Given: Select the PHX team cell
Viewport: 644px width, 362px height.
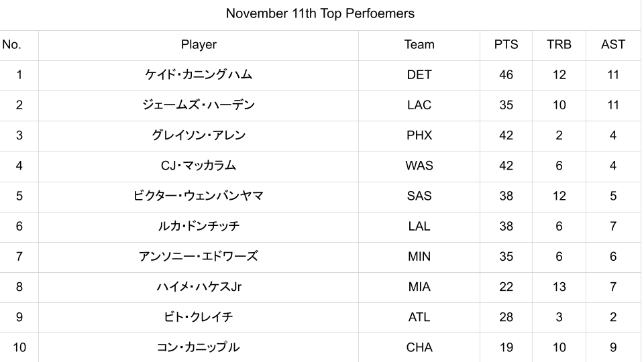Looking at the screenshot, I should click(419, 135).
